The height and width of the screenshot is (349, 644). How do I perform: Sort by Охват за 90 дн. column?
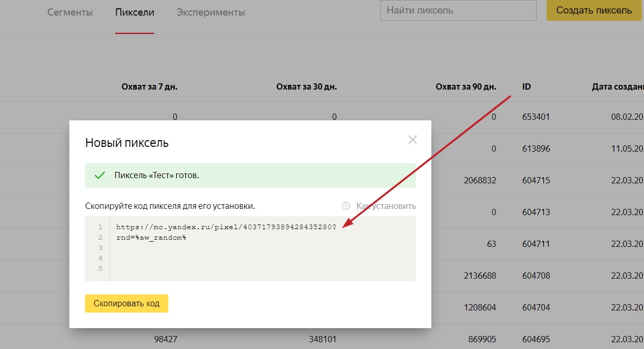pos(466,86)
